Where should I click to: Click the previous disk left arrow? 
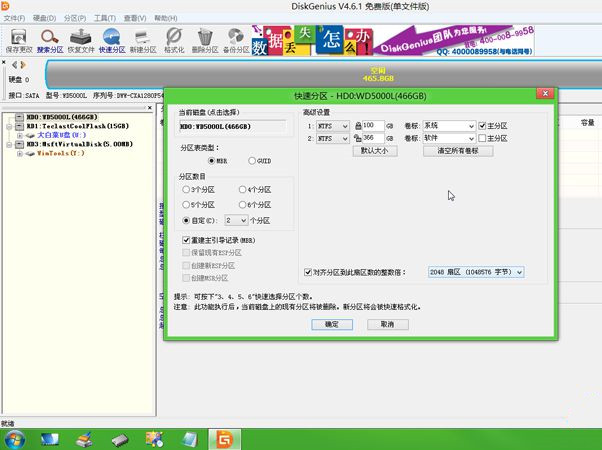click(x=15, y=65)
